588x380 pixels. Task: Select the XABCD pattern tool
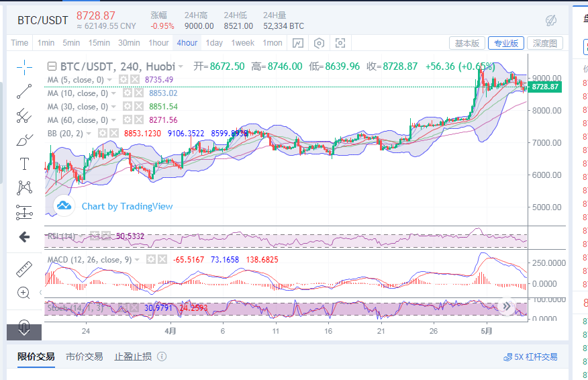click(24, 187)
